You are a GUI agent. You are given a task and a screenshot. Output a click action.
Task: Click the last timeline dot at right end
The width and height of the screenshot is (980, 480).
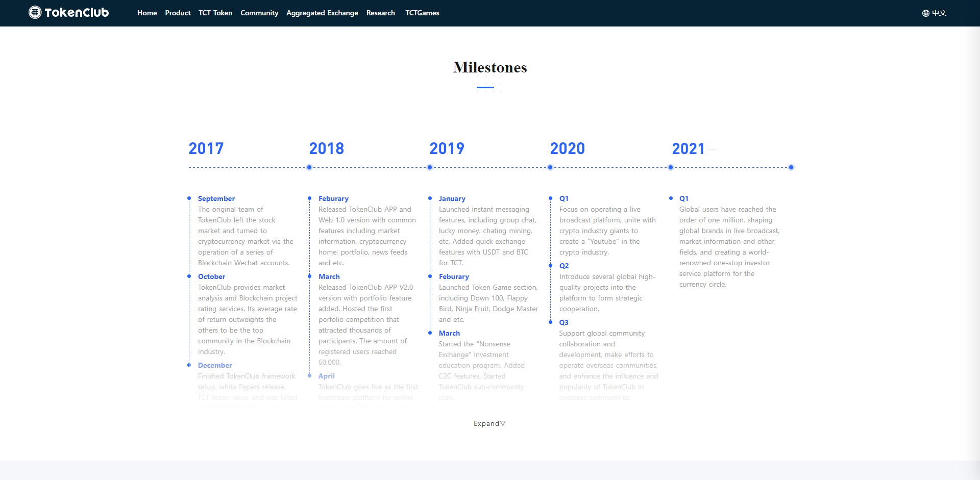coord(791,167)
